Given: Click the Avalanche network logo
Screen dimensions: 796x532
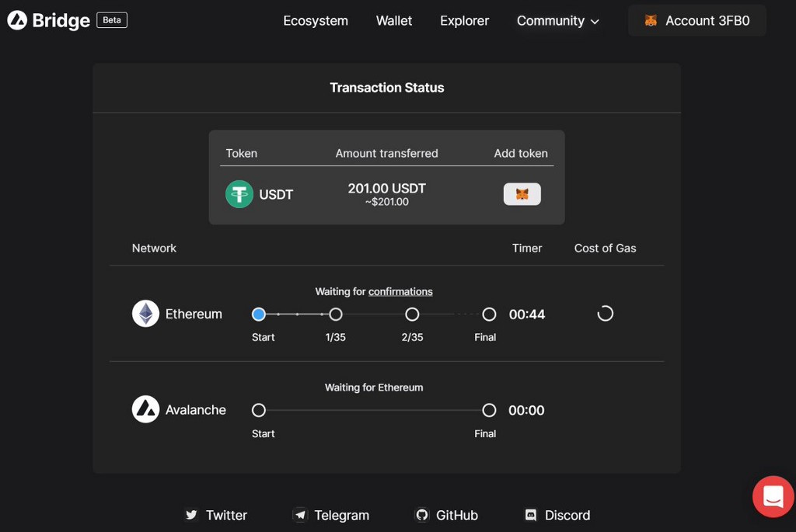Looking at the screenshot, I should [x=145, y=409].
